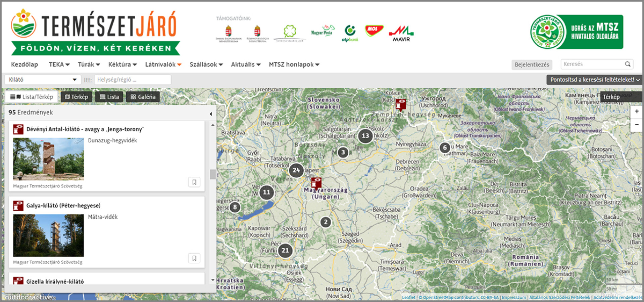The width and height of the screenshot is (644, 302).
Task: Expand the Szállások menu
Action: coord(206,64)
